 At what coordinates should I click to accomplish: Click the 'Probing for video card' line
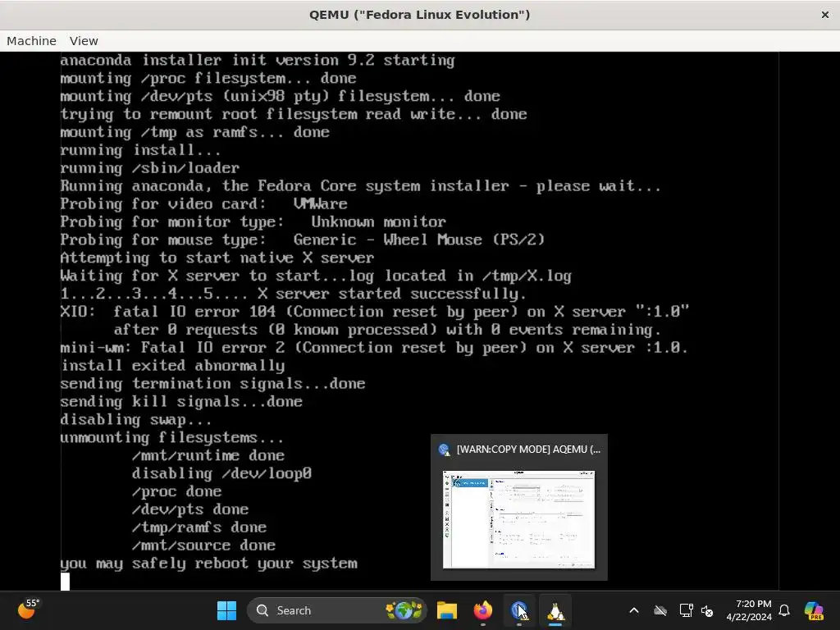click(203, 203)
